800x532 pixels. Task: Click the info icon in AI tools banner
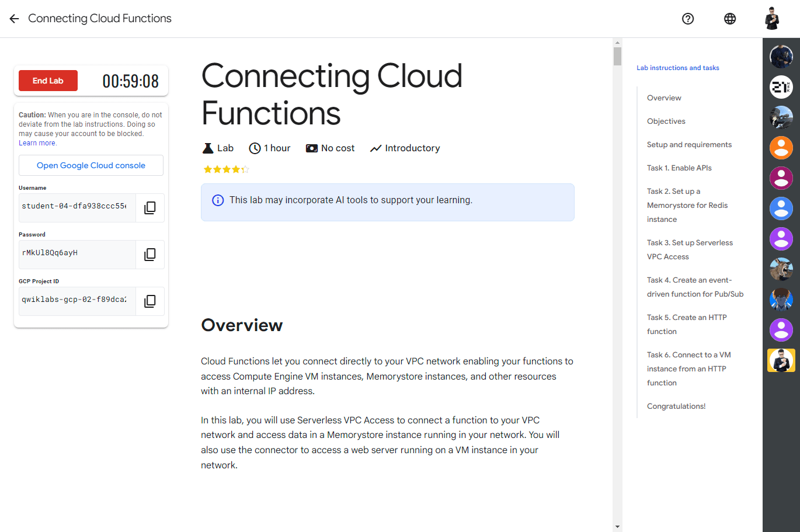tap(218, 200)
